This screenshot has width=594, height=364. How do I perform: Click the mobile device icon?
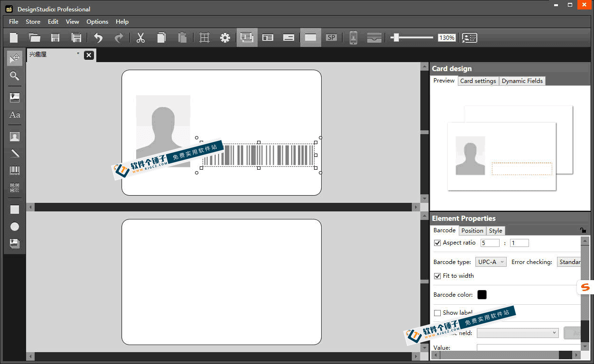353,37
